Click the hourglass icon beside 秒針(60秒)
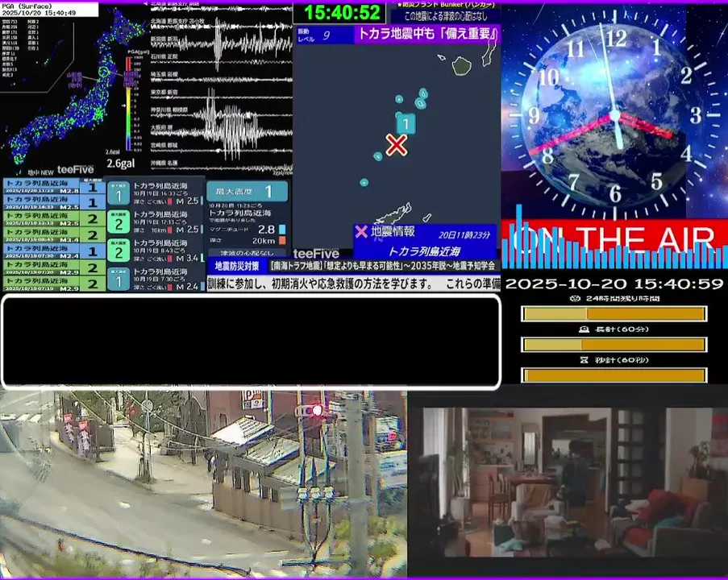The width and height of the screenshot is (728, 580). 584,359
